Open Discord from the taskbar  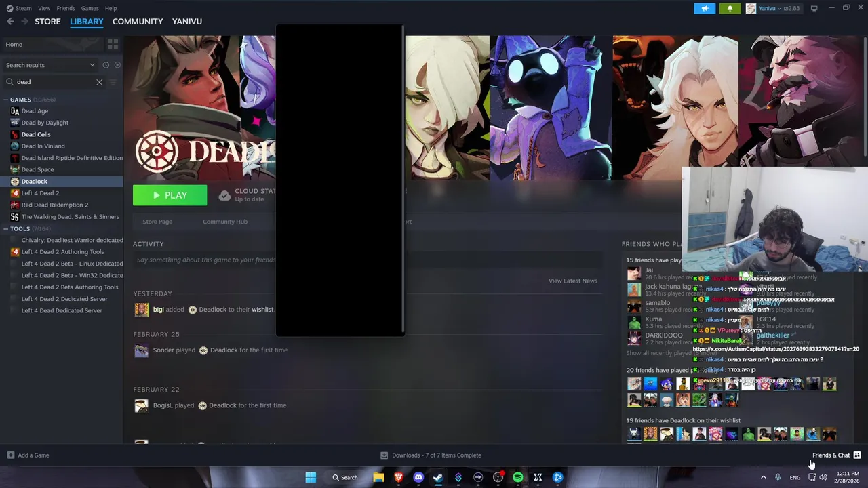click(418, 477)
